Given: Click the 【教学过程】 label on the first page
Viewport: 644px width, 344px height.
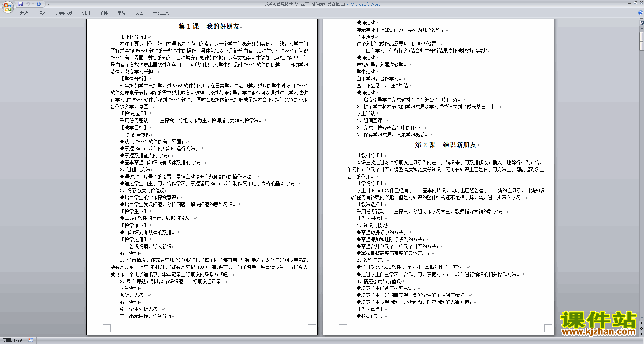Looking at the screenshot, I should 134,239.
